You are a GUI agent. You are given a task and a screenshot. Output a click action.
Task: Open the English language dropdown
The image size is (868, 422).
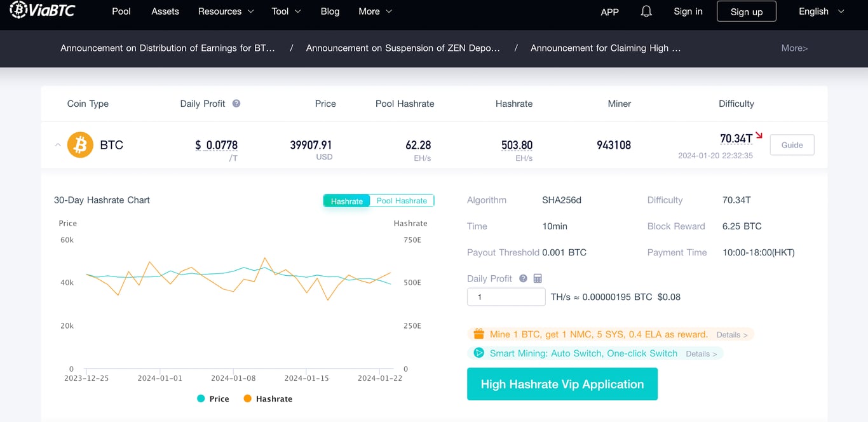822,11
